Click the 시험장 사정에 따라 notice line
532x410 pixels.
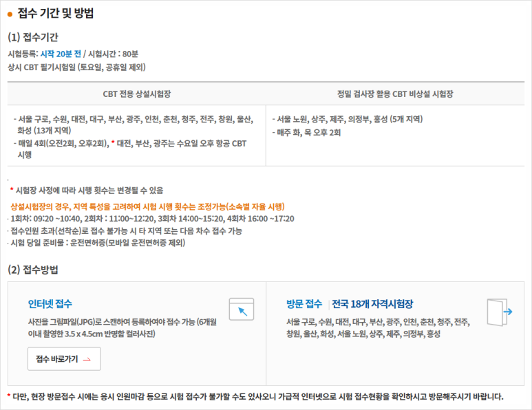point(87,191)
